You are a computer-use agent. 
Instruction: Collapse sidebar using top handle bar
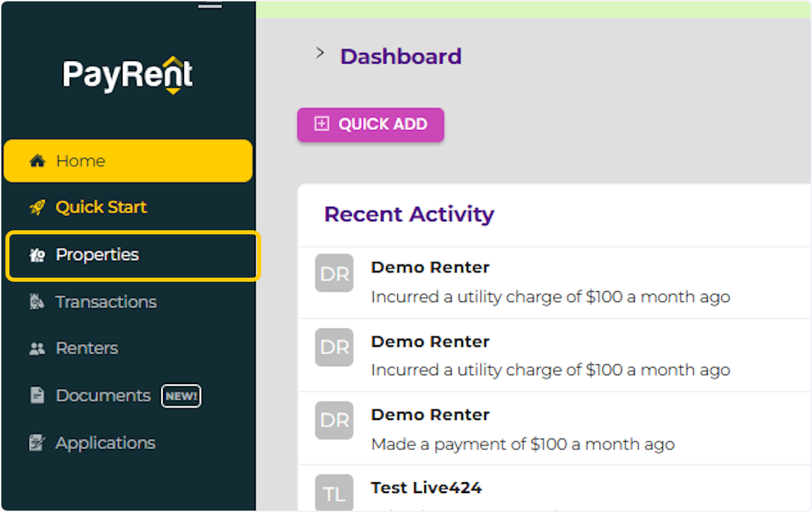click(210, 5)
